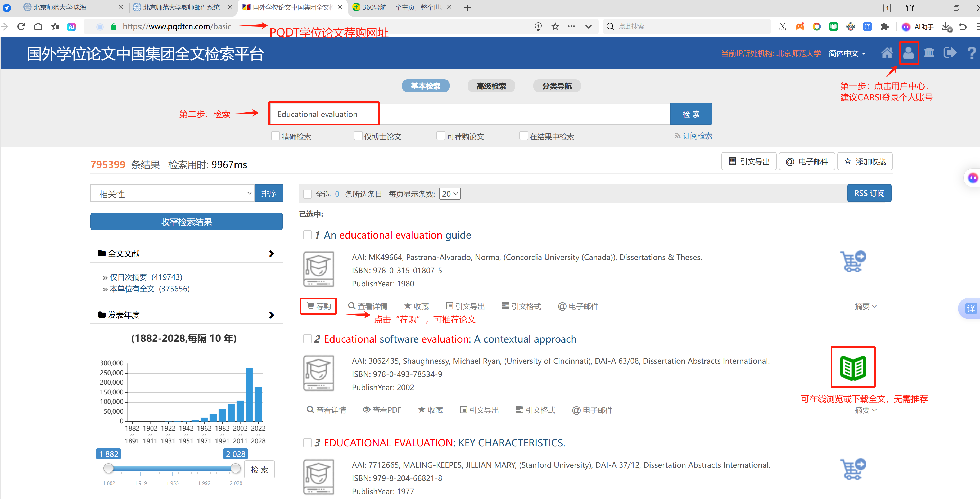Open the translate icon in browser toolbar
980x499 pixels.
click(x=868, y=26)
